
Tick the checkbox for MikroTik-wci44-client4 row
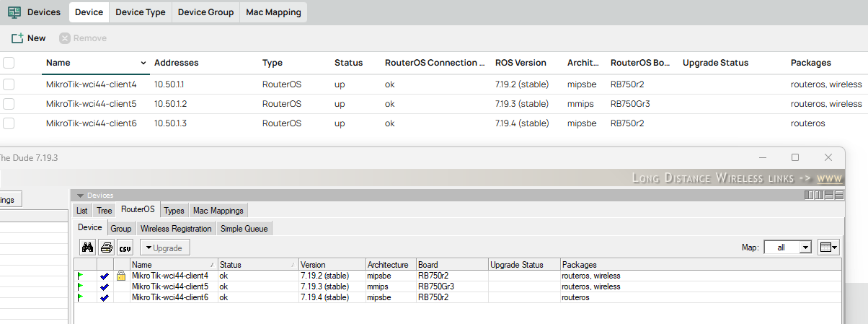click(x=9, y=84)
